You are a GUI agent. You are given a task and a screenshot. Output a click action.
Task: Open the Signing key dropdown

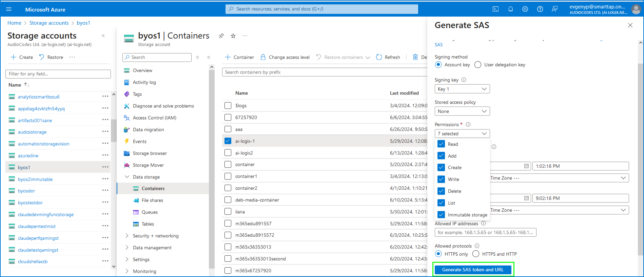(x=462, y=89)
